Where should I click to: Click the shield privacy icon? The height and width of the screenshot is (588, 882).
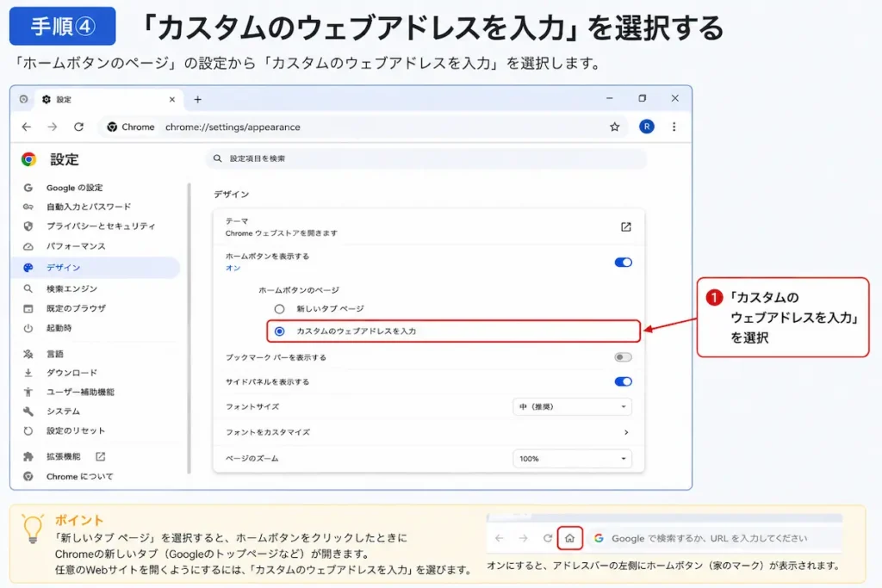28,226
